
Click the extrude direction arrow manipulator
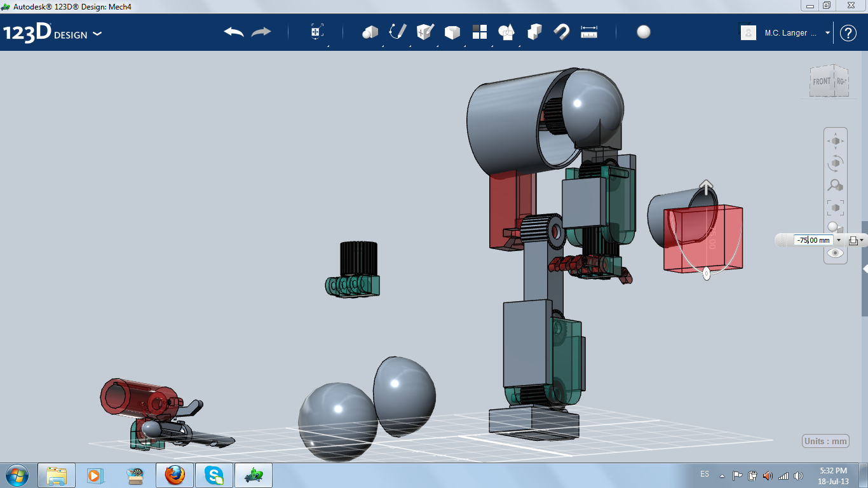pos(706,187)
